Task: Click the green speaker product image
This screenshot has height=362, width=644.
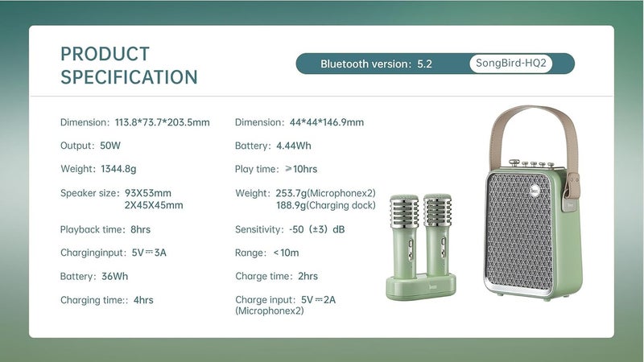Action: click(x=533, y=203)
